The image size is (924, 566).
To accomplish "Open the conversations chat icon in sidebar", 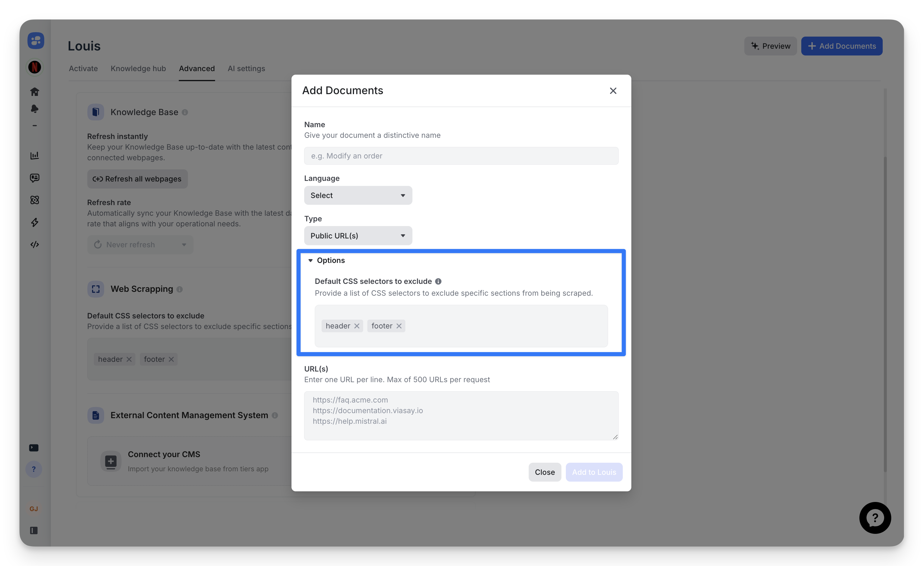I will pos(35,178).
